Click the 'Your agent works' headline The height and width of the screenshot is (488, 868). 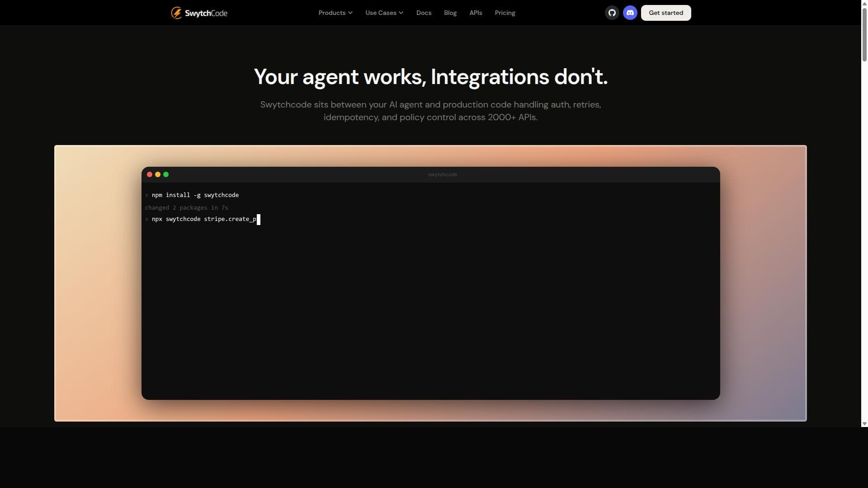(x=430, y=77)
